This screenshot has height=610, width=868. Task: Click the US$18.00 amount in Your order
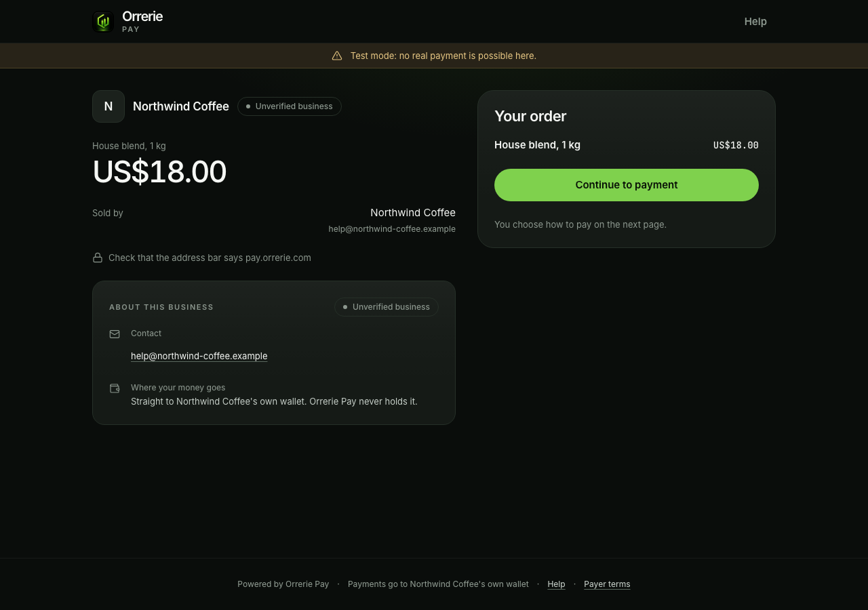pyautogui.click(x=736, y=145)
